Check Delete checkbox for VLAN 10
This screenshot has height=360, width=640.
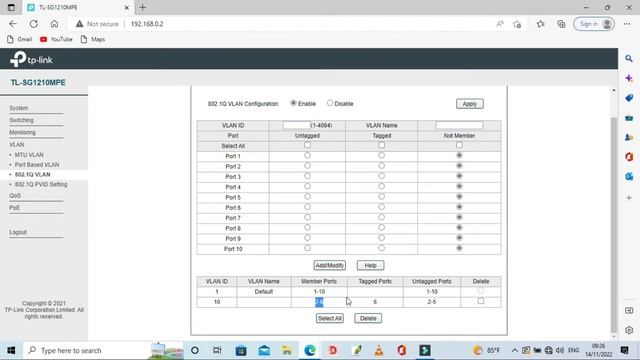pos(481,301)
